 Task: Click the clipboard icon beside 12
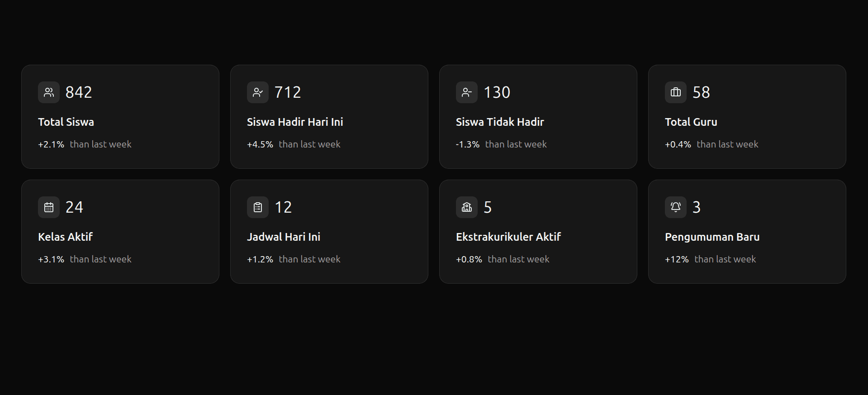click(258, 207)
